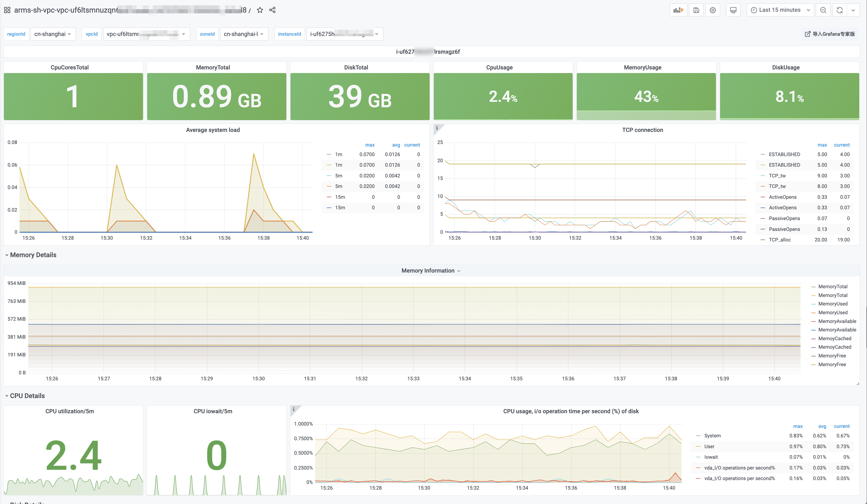Toggle first 15m series in load legend

pyautogui.click(x=340, y=197)
